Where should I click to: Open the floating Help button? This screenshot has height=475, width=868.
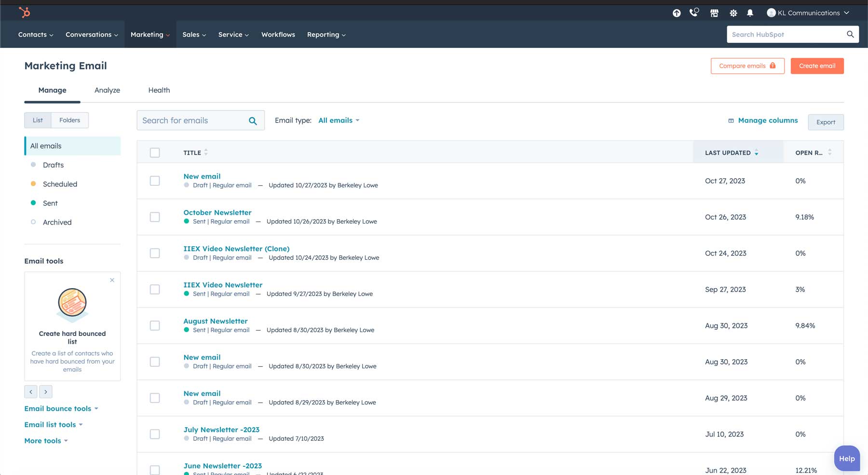[x=846, y=458]
